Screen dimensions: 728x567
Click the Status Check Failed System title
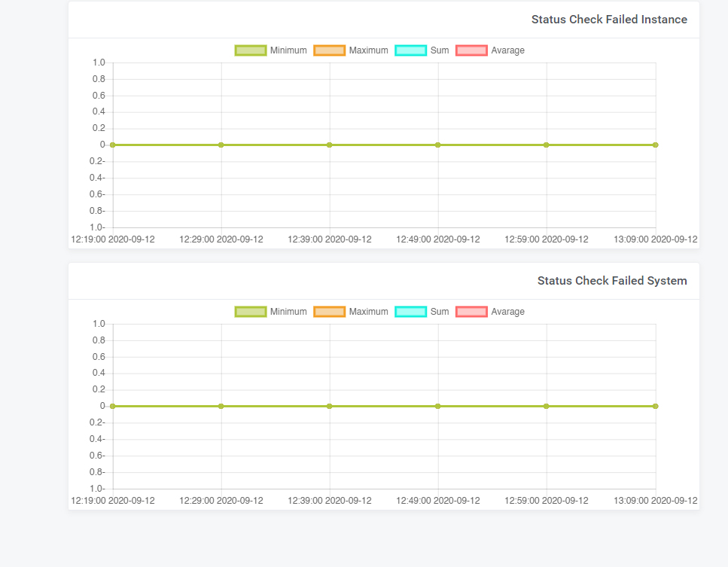612,281
